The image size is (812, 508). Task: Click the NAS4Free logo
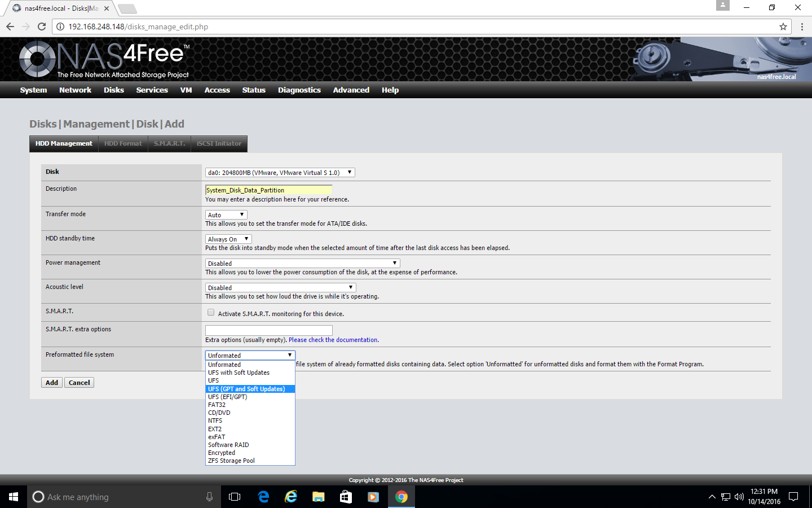point(104,59)
